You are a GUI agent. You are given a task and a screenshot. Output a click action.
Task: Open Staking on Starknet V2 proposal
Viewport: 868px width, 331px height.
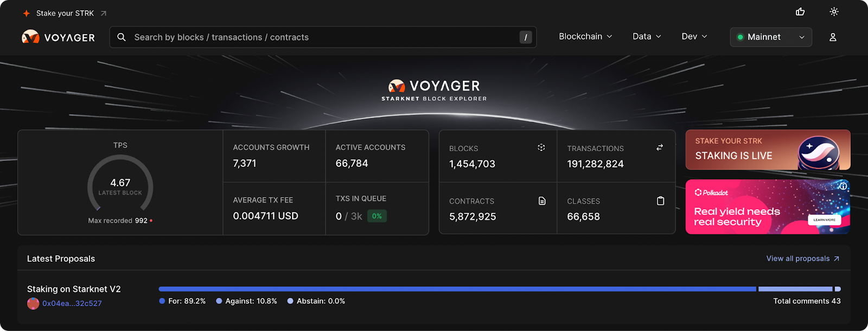(x=74, y=289)
